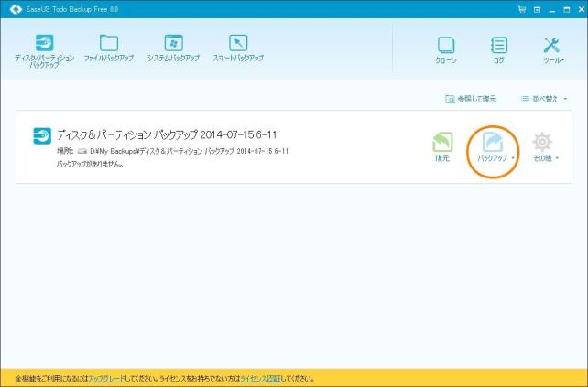Close the EaseUS Todo Backup window
The height and width of the screenshot is (387, 588).
[x=582, y=10]
